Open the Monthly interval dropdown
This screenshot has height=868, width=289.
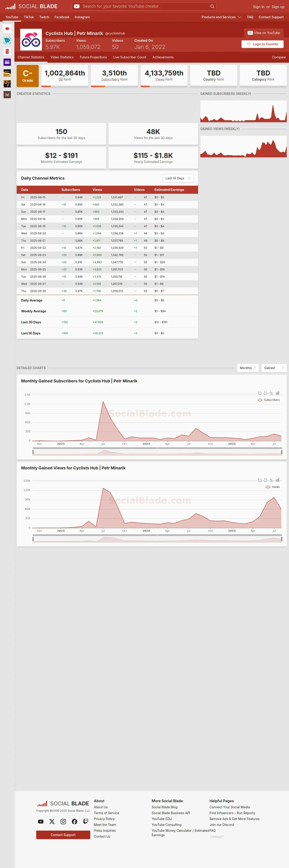pyautogui.click(x=248, y=368)
